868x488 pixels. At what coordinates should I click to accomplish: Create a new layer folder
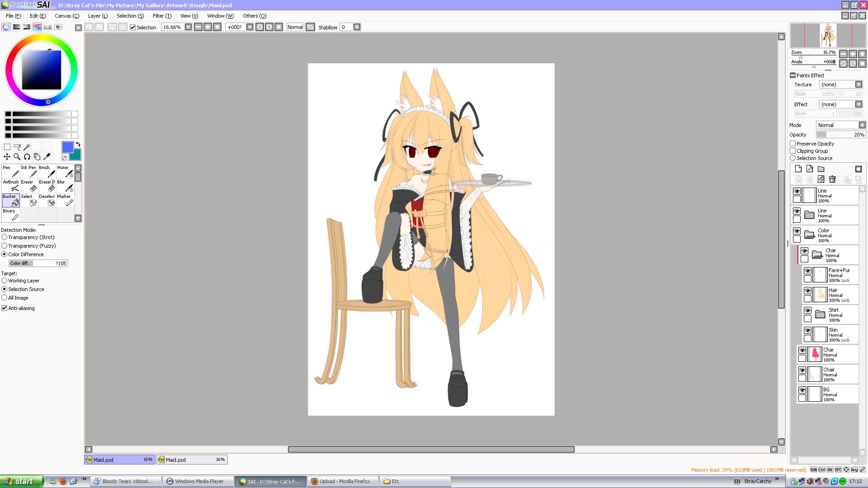coord(821,169)
